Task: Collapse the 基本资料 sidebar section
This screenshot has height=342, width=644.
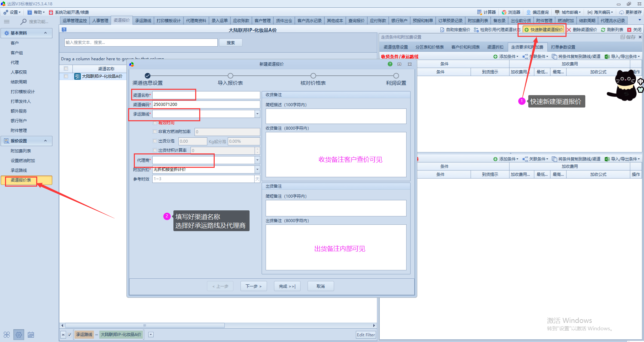Action: click(x=45, y=33)
